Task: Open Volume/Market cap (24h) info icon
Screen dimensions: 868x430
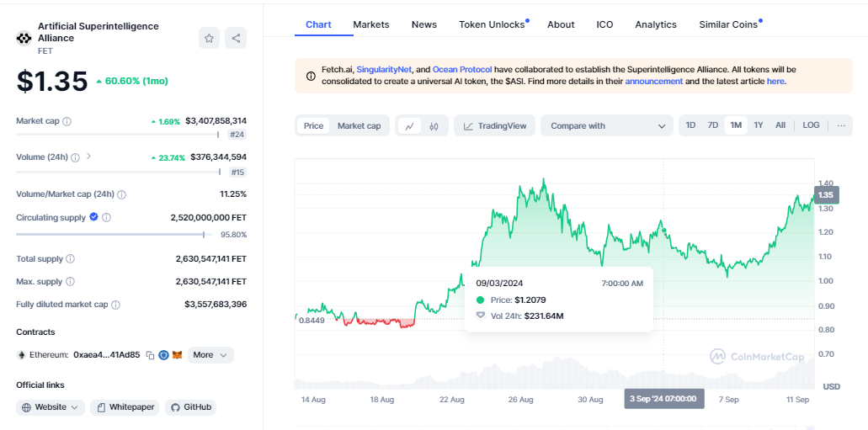Action: (122, 194)
